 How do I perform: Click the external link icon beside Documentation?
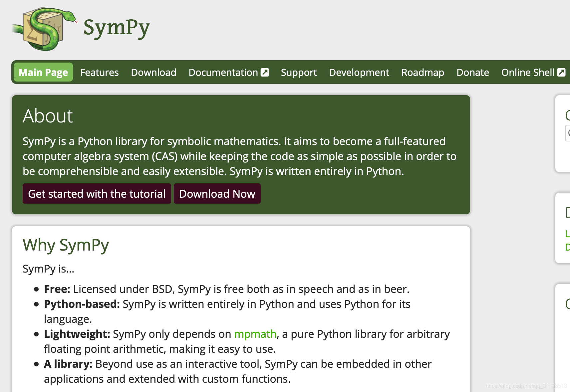point(265,72)
